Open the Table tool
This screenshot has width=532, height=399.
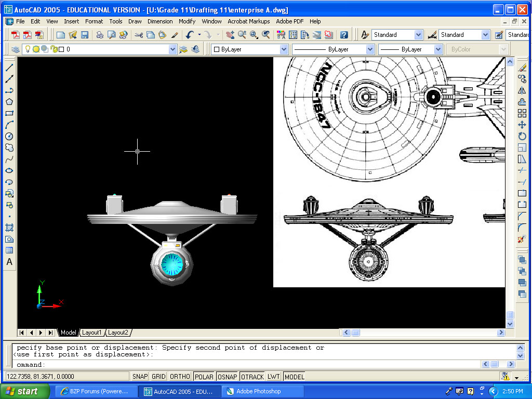point(9,250)
